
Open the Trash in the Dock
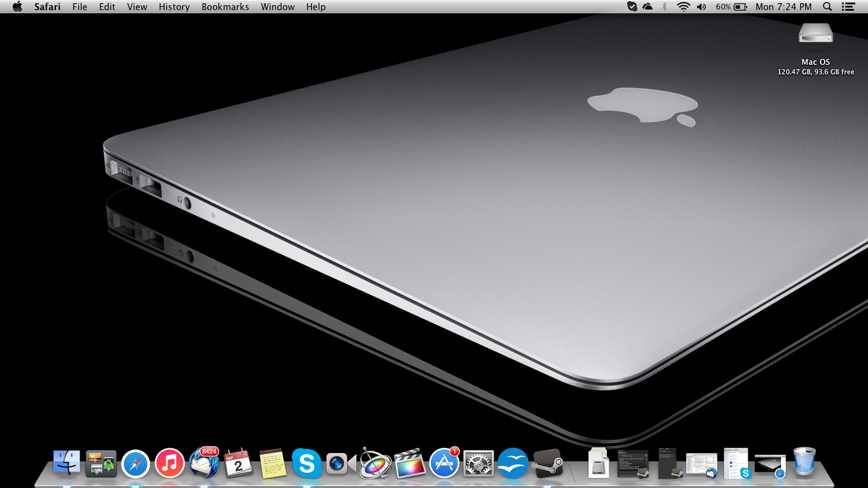[x=804, y=462]
